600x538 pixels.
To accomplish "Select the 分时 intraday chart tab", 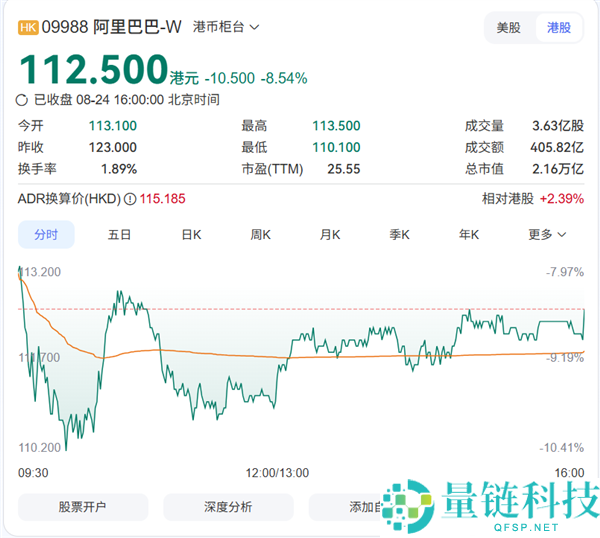I will point(46,235).
